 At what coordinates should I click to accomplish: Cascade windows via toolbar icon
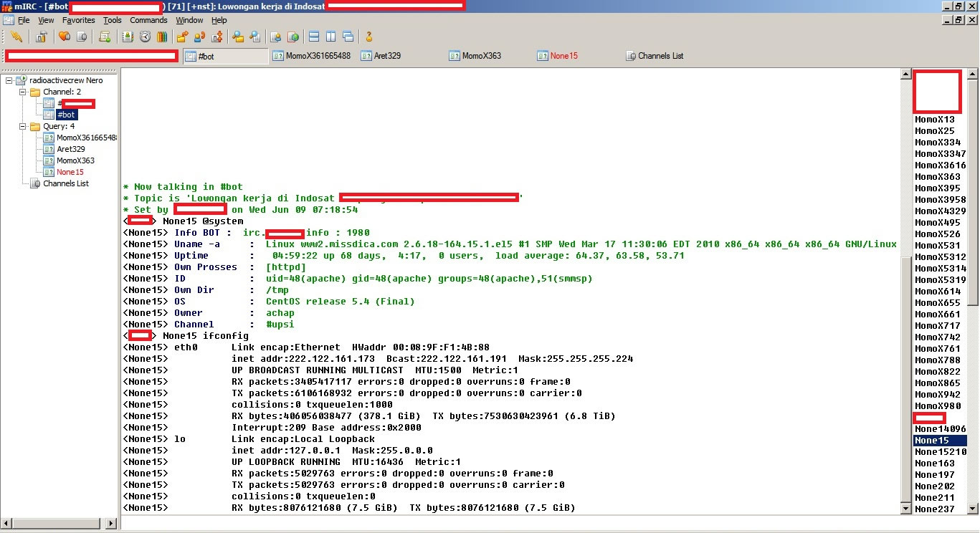[348, 37]
